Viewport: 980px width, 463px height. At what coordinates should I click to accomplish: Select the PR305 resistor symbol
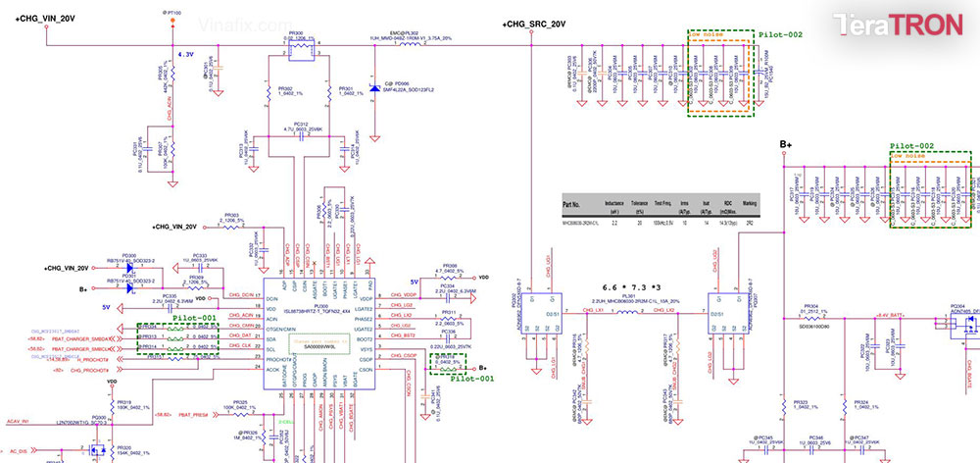(x=173, y=73)
